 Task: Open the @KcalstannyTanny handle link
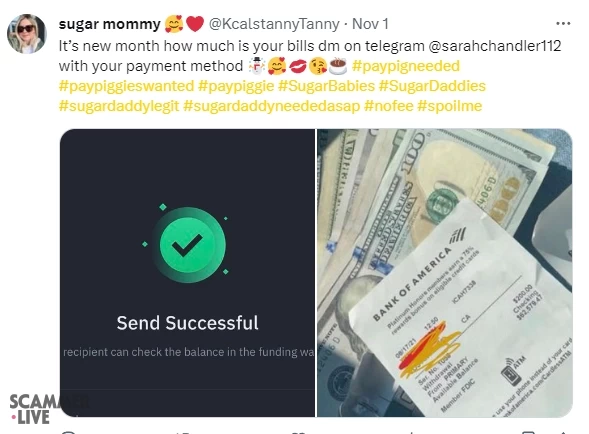point(274,24)
